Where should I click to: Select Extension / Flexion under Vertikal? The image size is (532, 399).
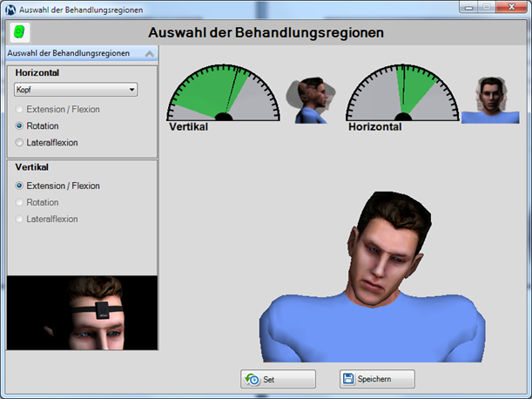click(20, 186)
